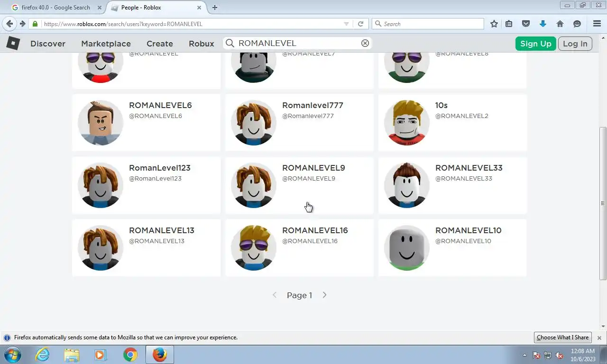
Task: Click the Roblox ROMANLEVEL search input
Action: coord(298,43)
